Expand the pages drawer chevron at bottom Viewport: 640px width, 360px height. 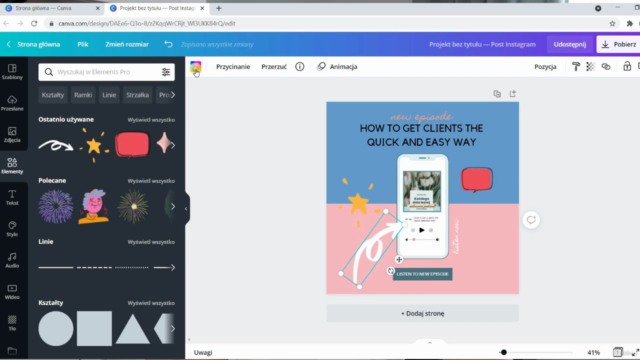[x=430, y=342]
